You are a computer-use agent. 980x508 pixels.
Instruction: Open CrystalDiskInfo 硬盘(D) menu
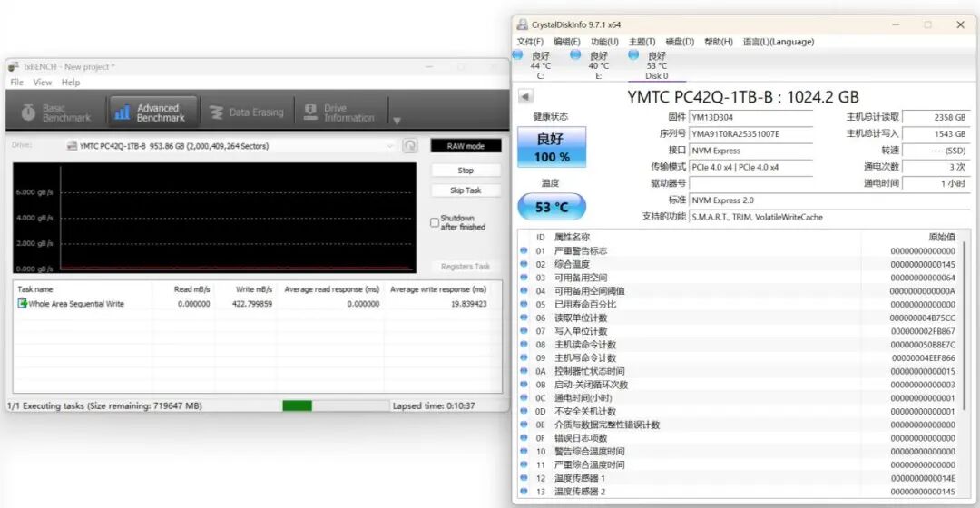pyautogui.click(x=680, y=42)
